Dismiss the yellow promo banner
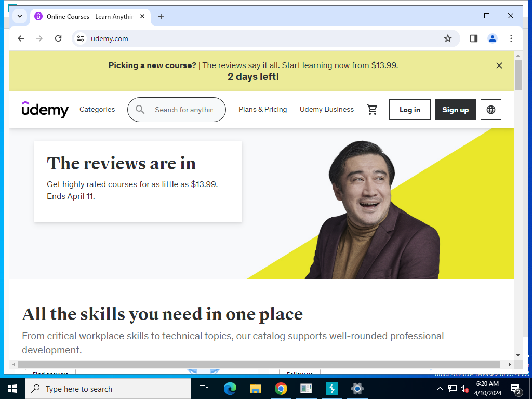532x399 pixels. 499,65
